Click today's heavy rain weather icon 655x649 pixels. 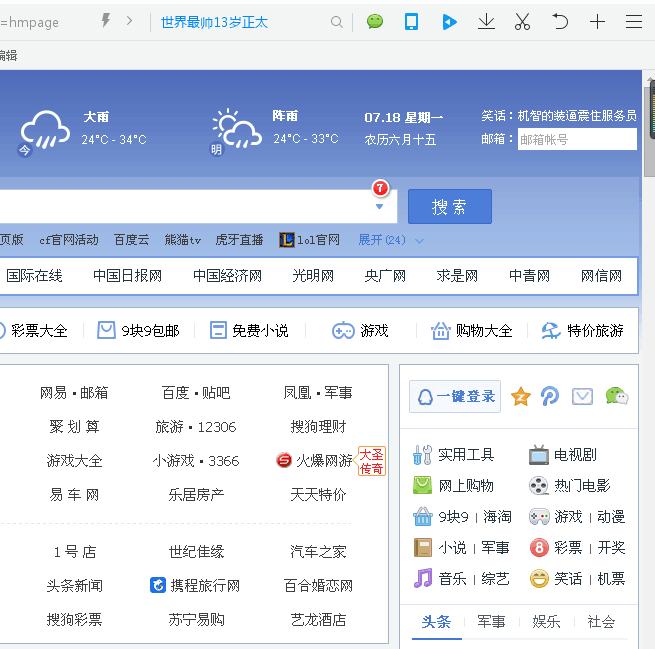(45, 130)
